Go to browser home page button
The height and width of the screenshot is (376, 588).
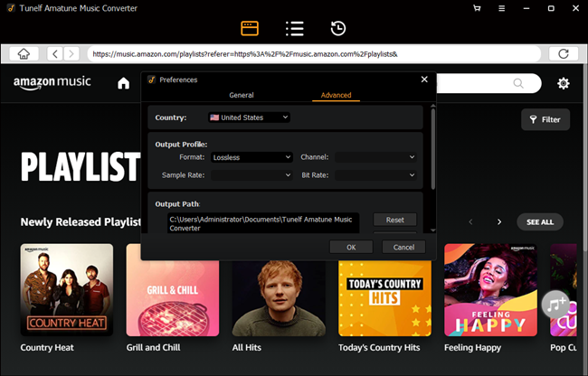pyautogui.click(x=24, y=54)
